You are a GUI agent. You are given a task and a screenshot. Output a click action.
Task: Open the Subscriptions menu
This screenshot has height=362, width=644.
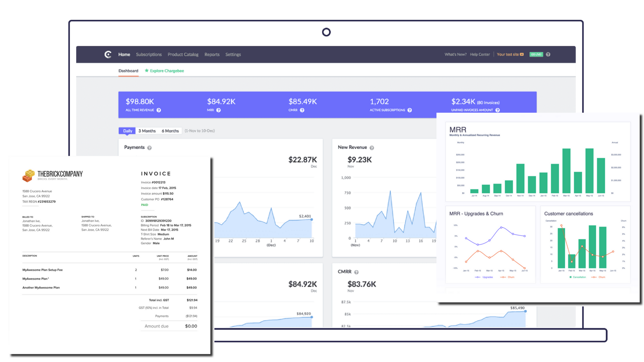[149, 54]
